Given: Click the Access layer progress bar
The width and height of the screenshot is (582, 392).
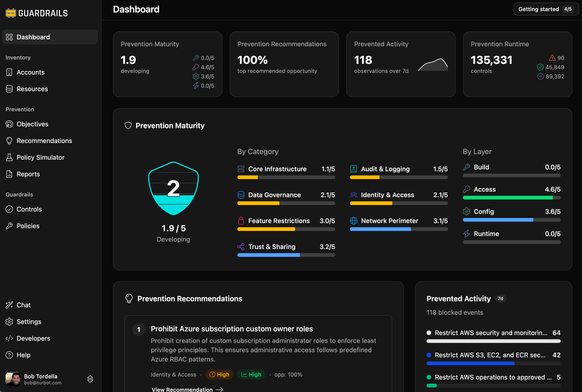Looking at the screenshot, I should coord(511,198).
